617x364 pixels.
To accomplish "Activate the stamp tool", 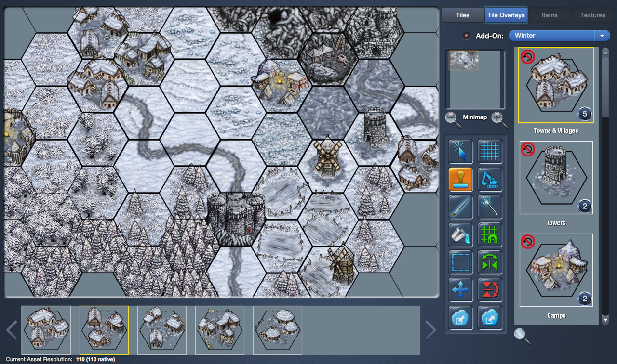I will coord(460,180).
